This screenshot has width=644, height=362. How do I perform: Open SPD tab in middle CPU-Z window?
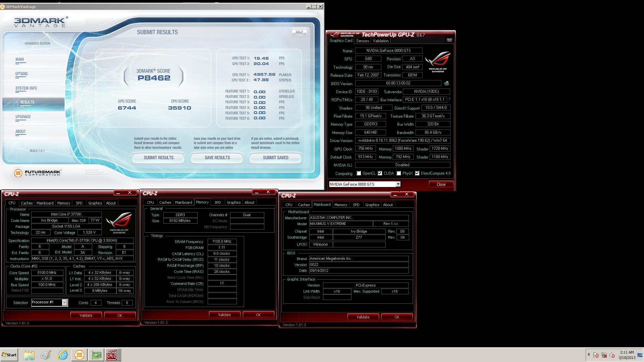click(x=217, y=202)
